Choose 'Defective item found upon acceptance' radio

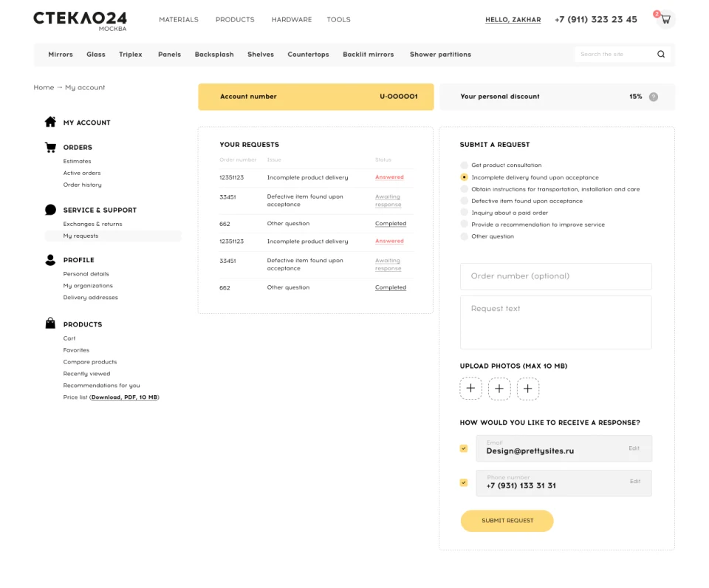[464, 201]
